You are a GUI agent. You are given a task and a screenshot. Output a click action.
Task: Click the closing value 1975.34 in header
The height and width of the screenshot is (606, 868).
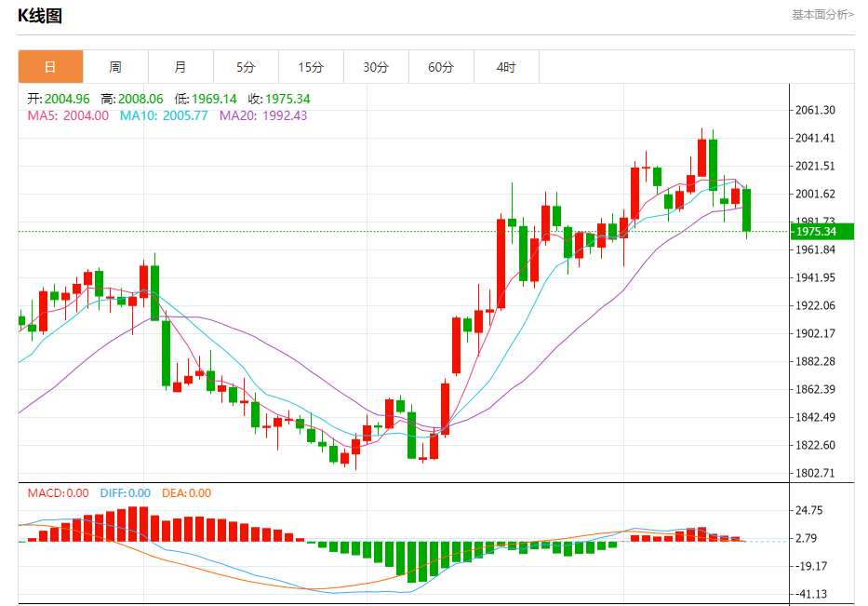tap(287, 99)
